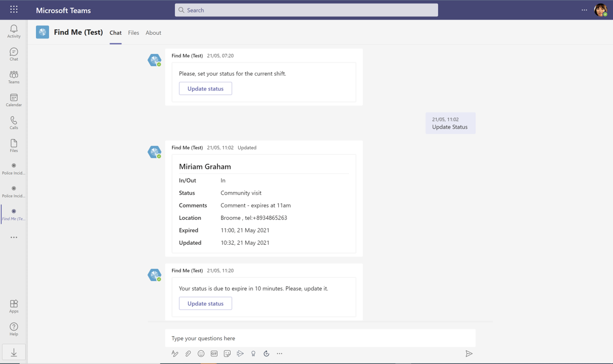This screenshot has height=364, width=613.
Task: Open the sticker picker
Action: [x=227, y=354]
